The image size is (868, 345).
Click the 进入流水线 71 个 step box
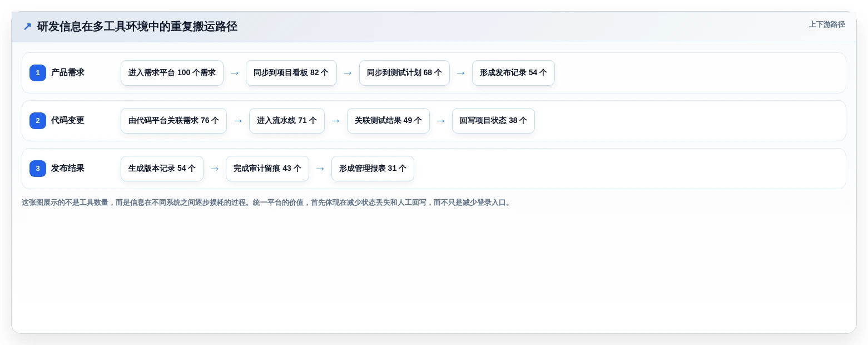click(x=287, y=121)
